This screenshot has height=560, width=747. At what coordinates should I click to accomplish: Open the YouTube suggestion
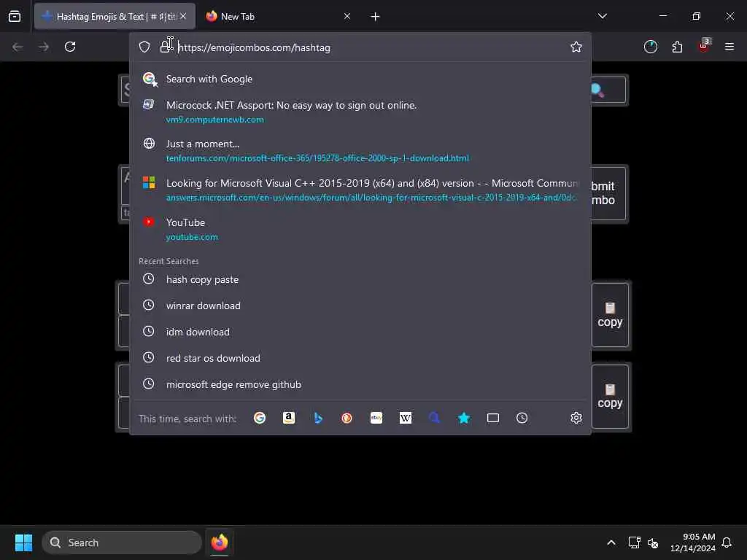tap(360, 229)
